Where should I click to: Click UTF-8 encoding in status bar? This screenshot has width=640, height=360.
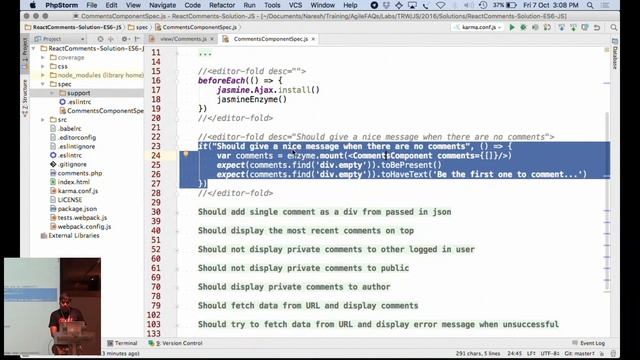point(549,353)
